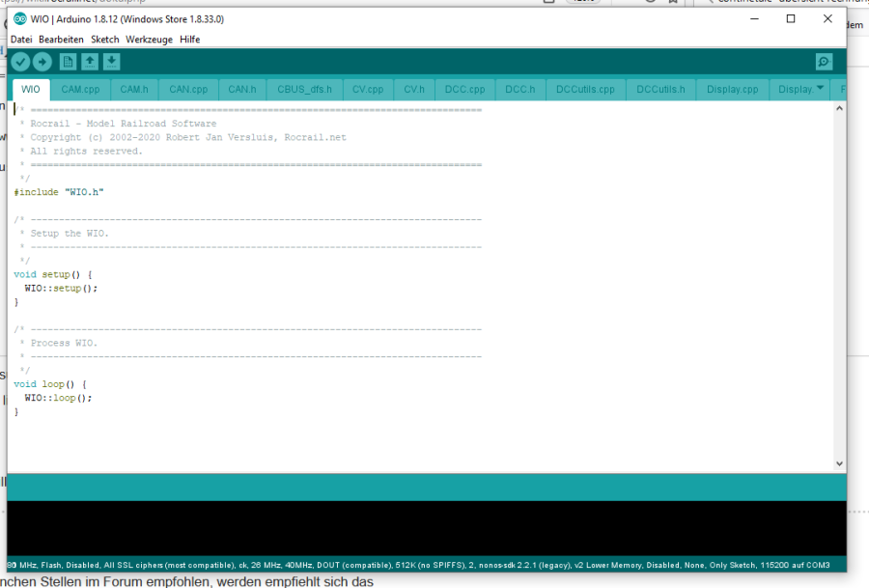Image resolution: width=869 pixels, height=588 pixels.
Task: Switch to the CAM.cpp tab
Action: pos(80,90)
